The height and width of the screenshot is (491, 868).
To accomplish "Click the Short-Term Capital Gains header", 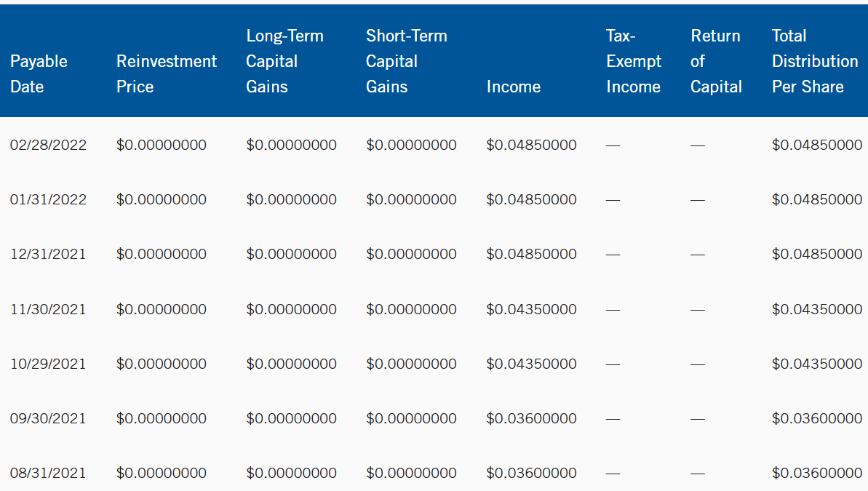I will point(406,61).
